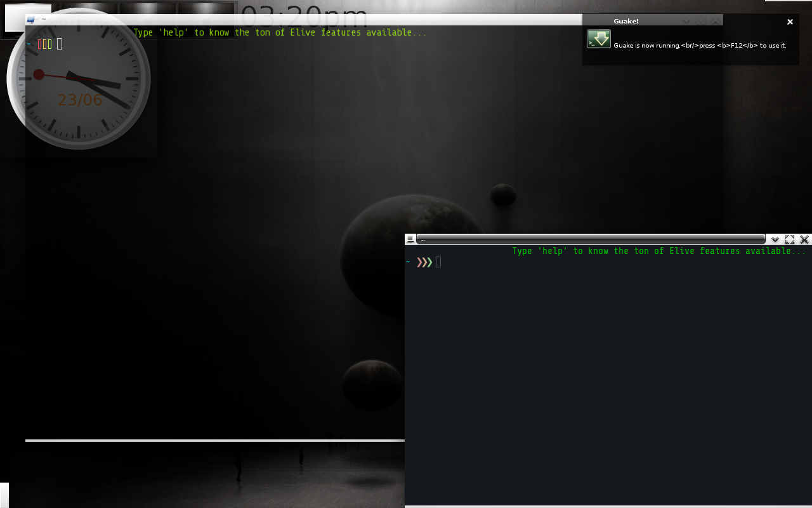The height and width of the screenshot is (508, 812).
Task: Dismiss the Guake notification with the X
Action: (790, 22)
